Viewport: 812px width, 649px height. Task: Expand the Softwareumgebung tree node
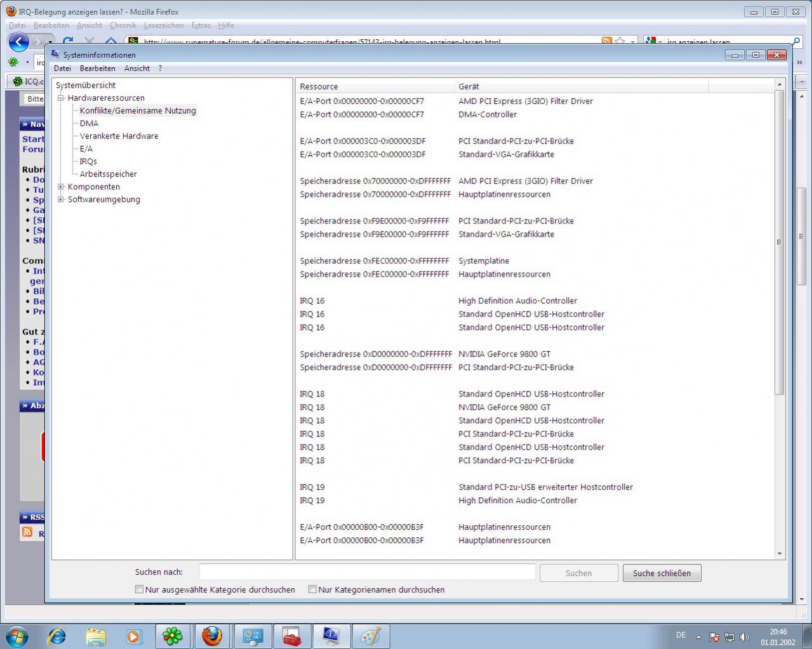click(x=61, y=199)
